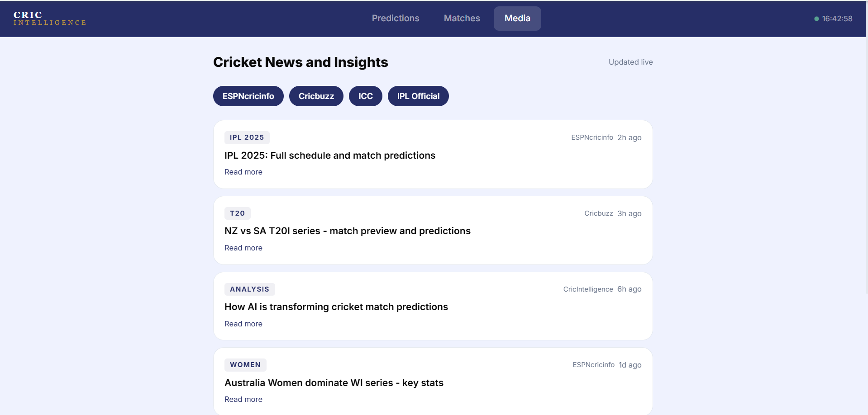Click the Updated live label
The image size is (868, 415).
click(630, 62)
